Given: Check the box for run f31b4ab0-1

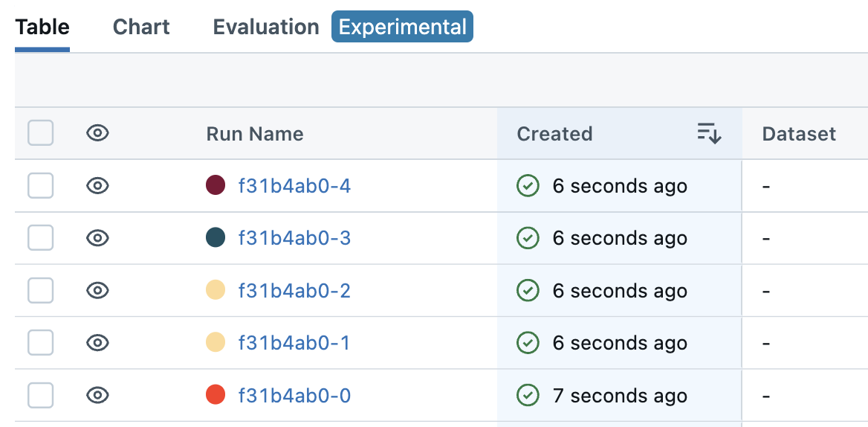Looking at the screenshot, I should point(40,343).
